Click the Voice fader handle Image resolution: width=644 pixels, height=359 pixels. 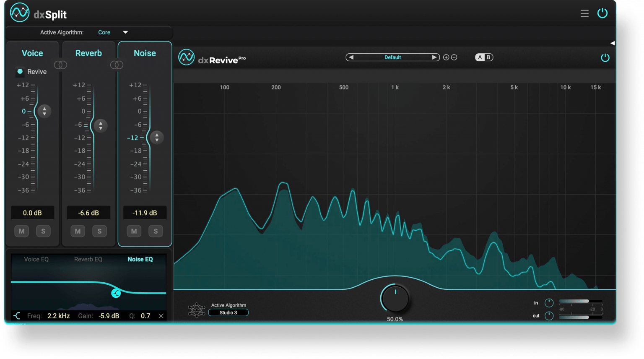coord(44,111)
